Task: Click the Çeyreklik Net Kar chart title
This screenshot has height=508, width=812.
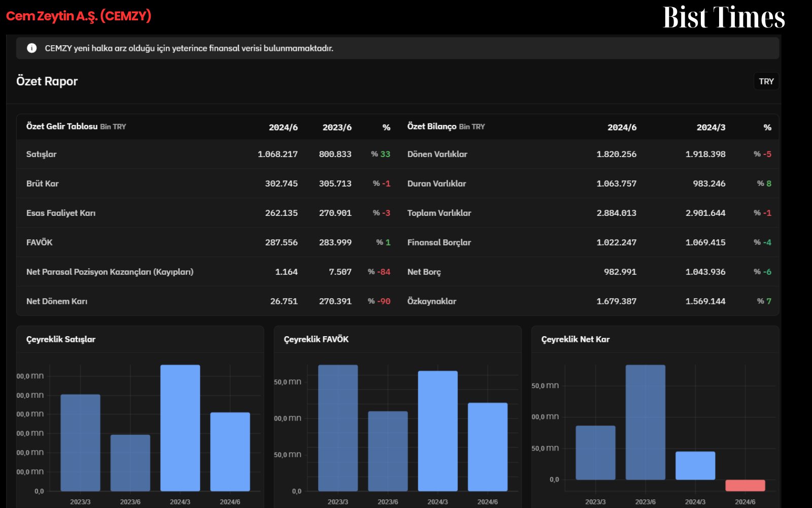Action: 576,339
